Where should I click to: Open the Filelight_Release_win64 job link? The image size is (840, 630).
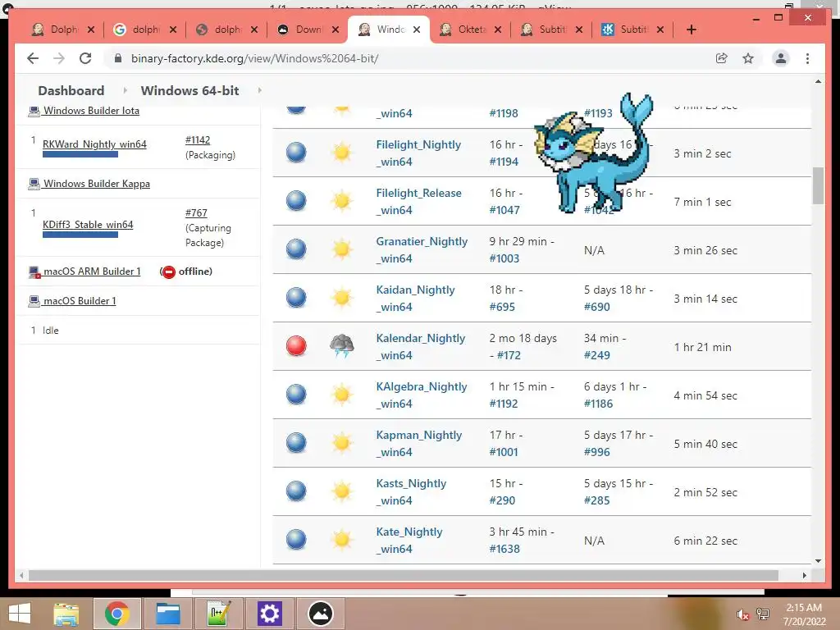coord(418,202)
